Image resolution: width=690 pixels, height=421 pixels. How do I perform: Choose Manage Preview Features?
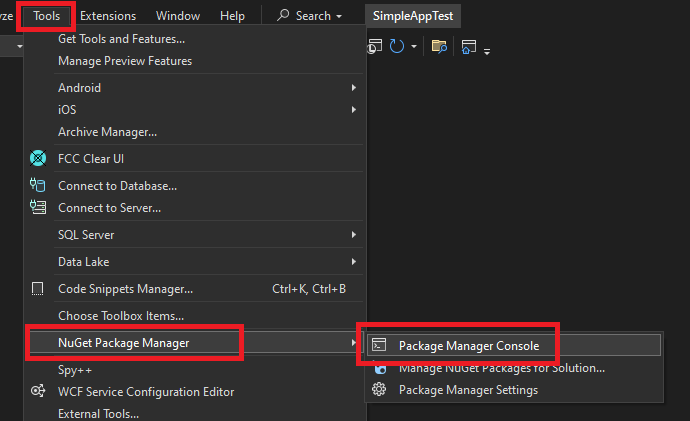point(125,61)
